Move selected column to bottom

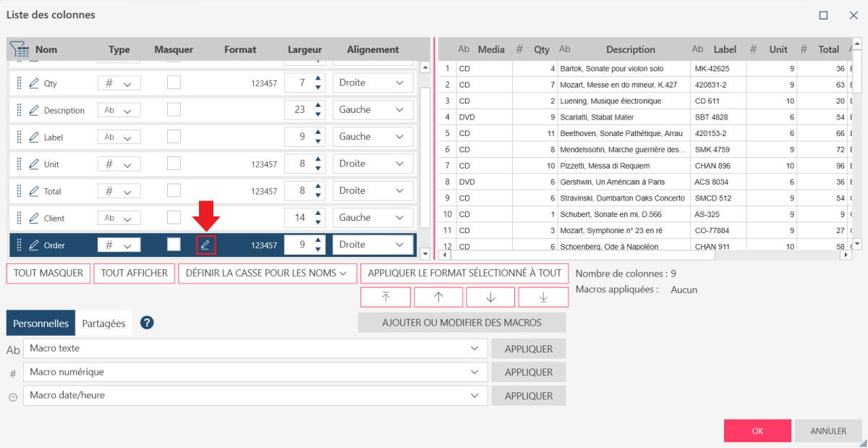point(543,297)
